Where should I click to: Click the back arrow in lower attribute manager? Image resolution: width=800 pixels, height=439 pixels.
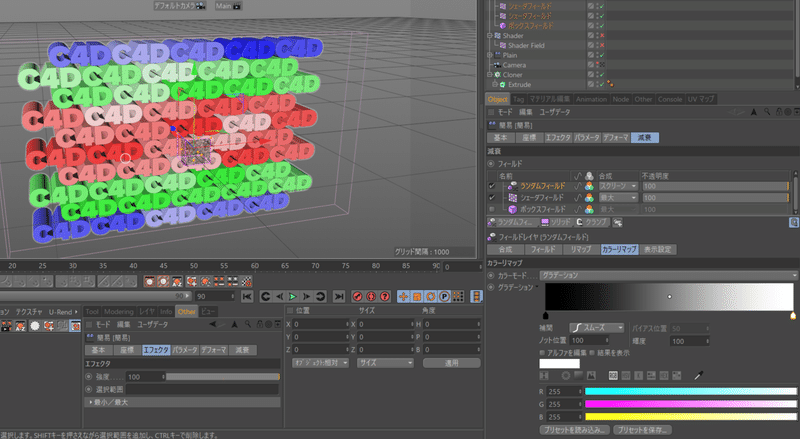pyautogui.click(x=213, y=324)
